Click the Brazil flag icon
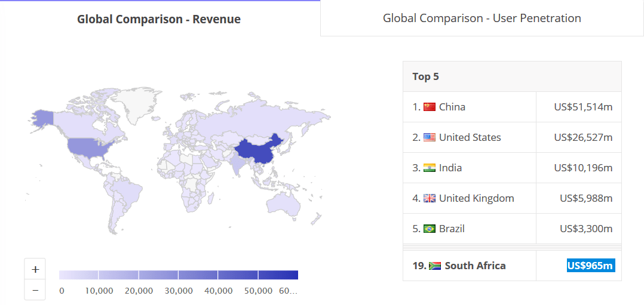Screen dimensions: 644x305 pos(429,229)
